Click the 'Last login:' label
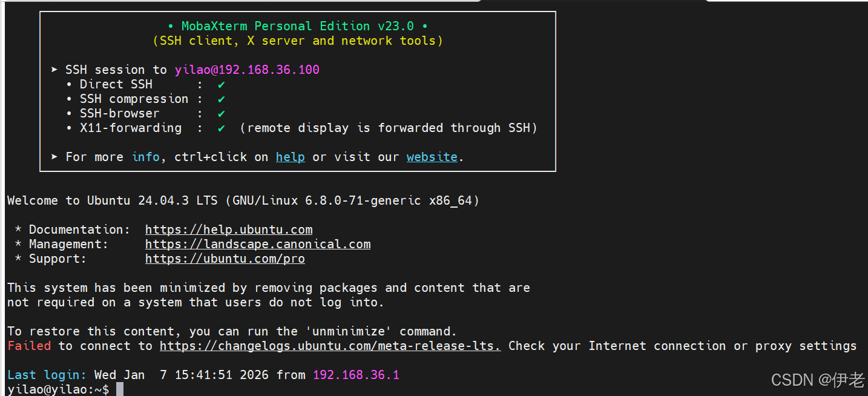The width and height of the screenshot is (868, 396). [x=47, y=375]
